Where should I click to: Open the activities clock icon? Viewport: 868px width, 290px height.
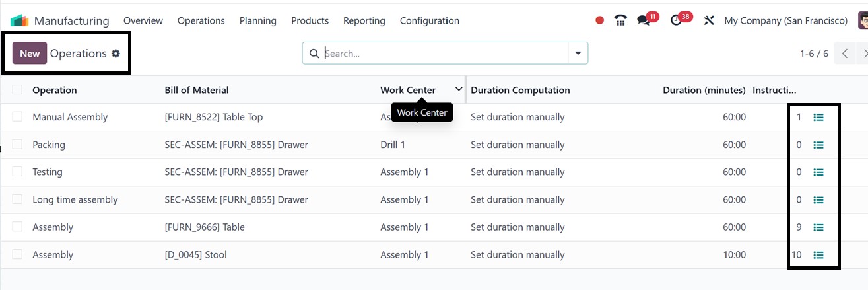click(x=675, y=20)
